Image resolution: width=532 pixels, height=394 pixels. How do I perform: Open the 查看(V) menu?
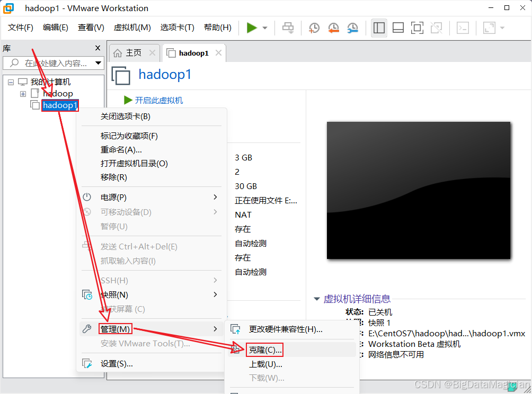coord(91,28)
